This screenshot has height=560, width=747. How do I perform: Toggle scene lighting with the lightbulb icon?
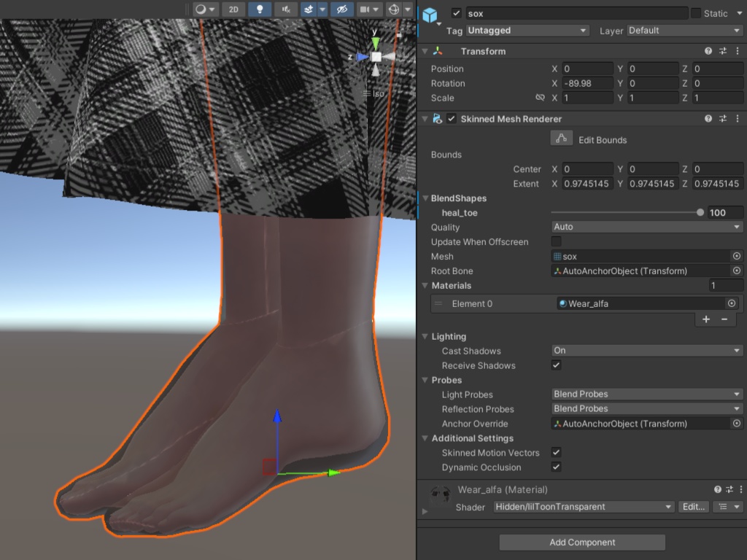[x=260, y=9]
